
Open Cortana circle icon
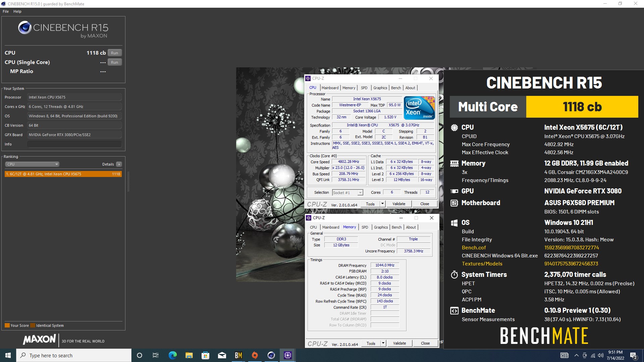(x=140, y=355)
